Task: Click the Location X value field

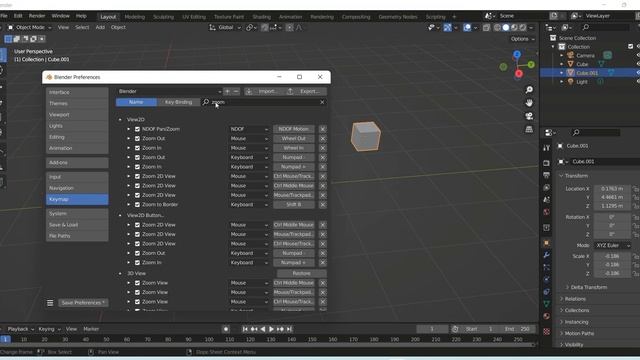Action: (612, 189)
